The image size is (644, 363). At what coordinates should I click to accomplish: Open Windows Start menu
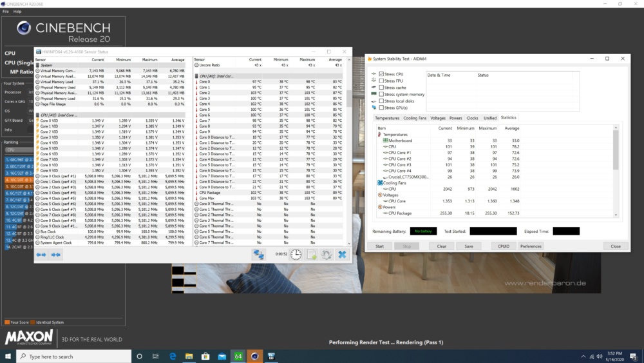coord(8,357)
